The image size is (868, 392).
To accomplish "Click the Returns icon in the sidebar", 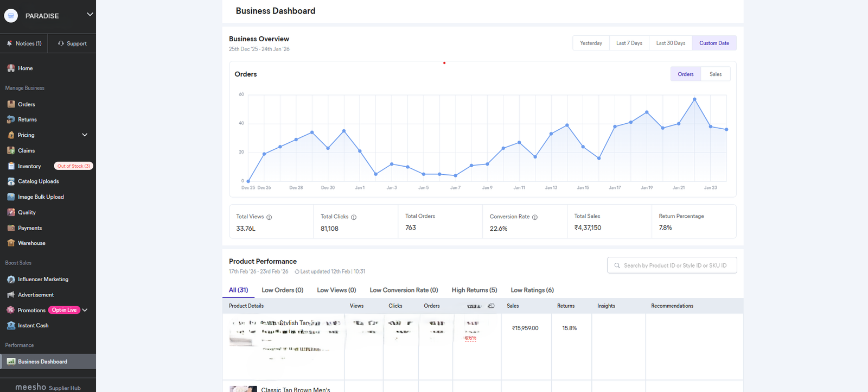I will coord(11,119).
